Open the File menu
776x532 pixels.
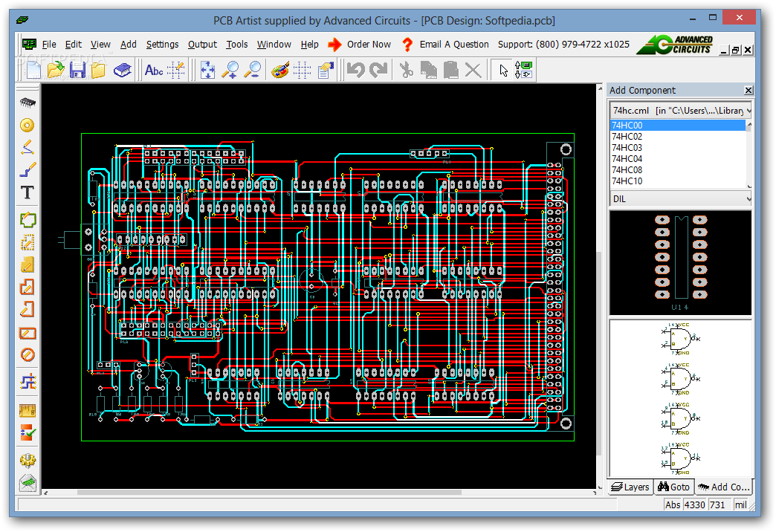click(x=49, y=44)
